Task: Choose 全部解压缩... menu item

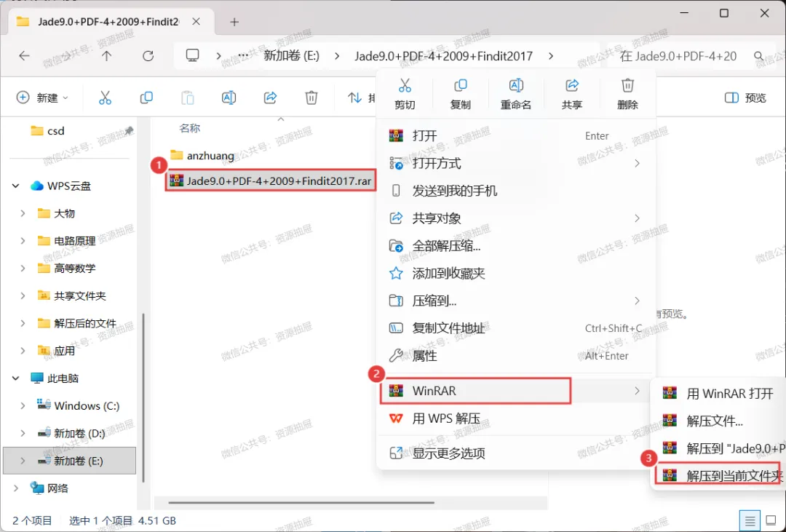Action: pos(515,246)
